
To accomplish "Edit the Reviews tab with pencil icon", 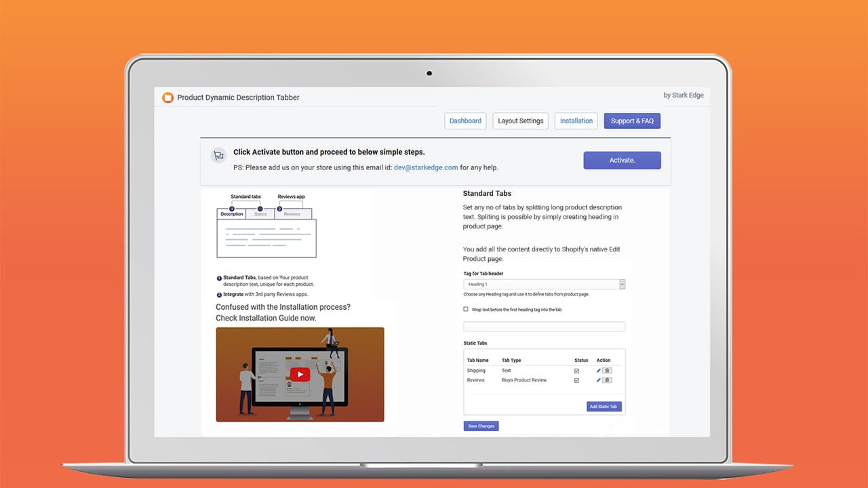I will tap(599, 380).
